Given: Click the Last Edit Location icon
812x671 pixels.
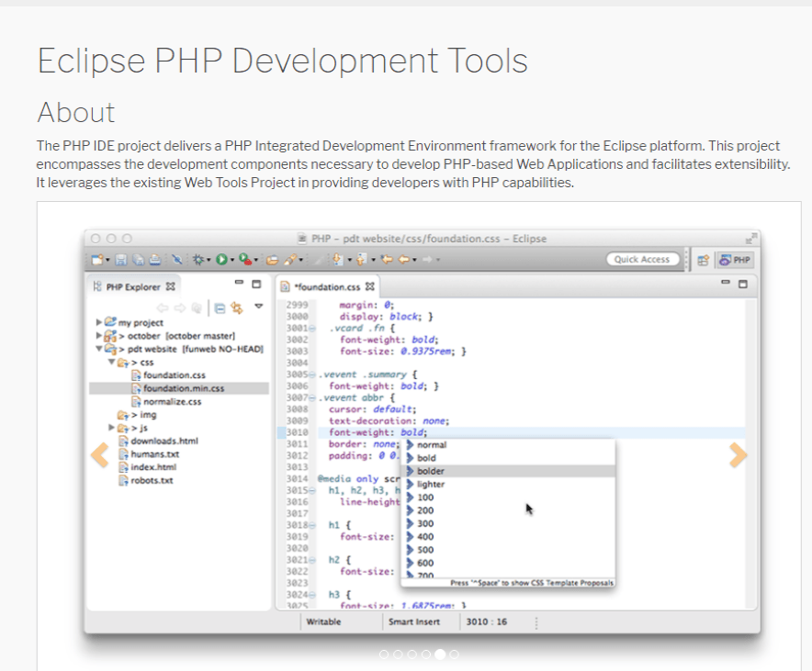Looking at the screenshot, I should pos(387,260).
